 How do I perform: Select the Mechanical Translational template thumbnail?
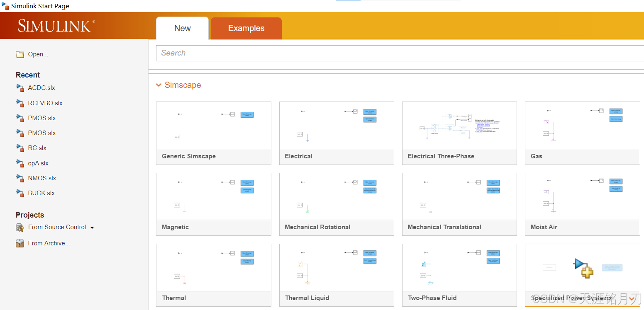point(459,196)
